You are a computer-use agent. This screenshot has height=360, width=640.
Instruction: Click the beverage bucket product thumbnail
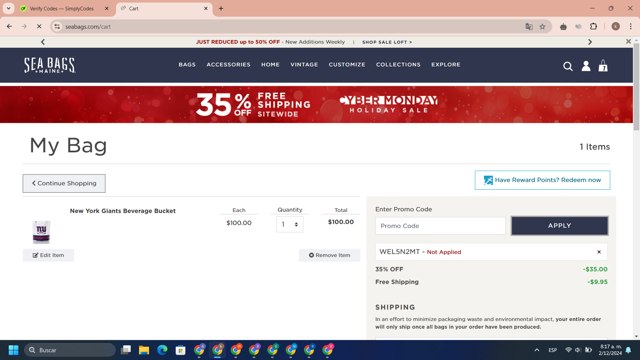[41, 232]
